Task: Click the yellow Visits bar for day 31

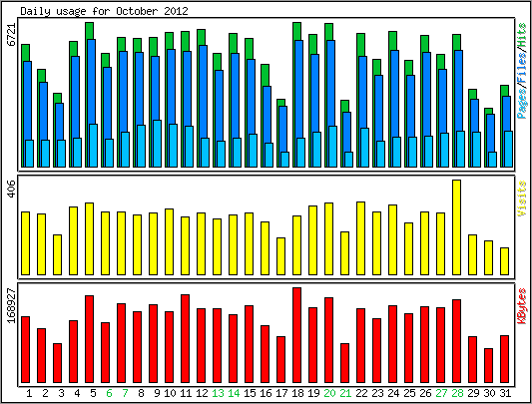Action: click(504, 261)
